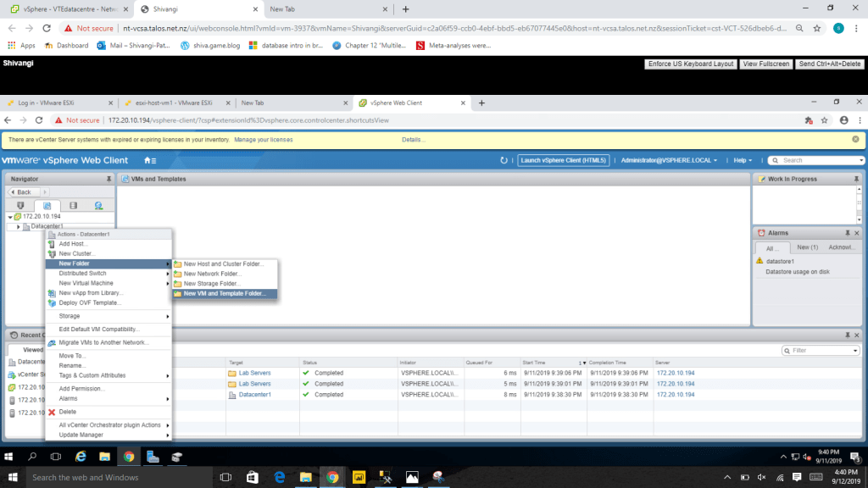Image resolution: width=868 pixels, height=488 pixels.
Task: Expand the Datacenter1 tree node
Action: (x=19, y=226)
